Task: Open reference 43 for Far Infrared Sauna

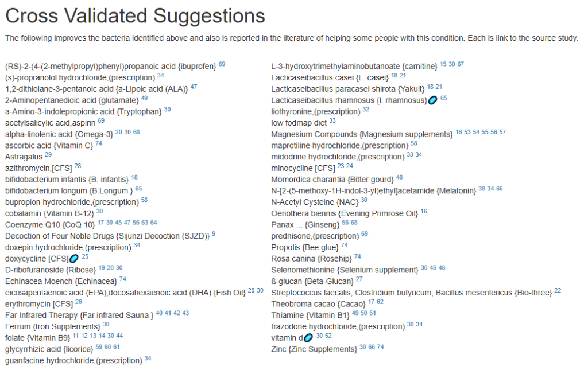Action: (x=185, y=313)
